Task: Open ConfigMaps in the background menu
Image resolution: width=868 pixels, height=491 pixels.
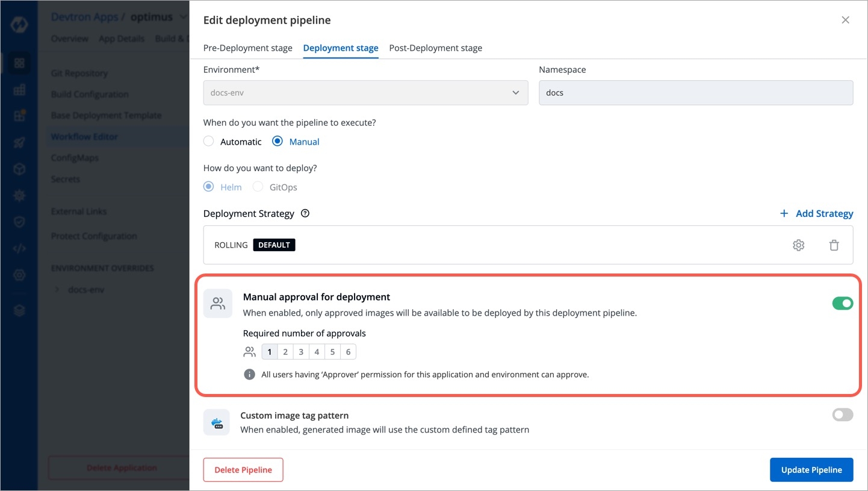Action: click(75, 158)
